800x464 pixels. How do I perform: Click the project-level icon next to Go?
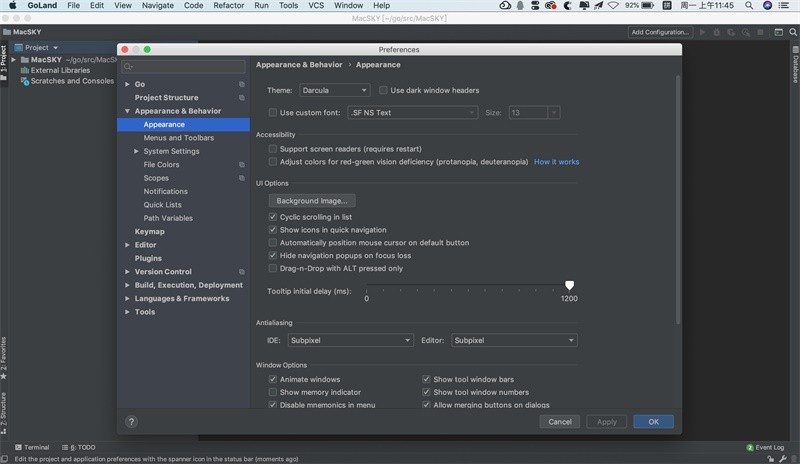pyautogui.click(x=242, y=84)
